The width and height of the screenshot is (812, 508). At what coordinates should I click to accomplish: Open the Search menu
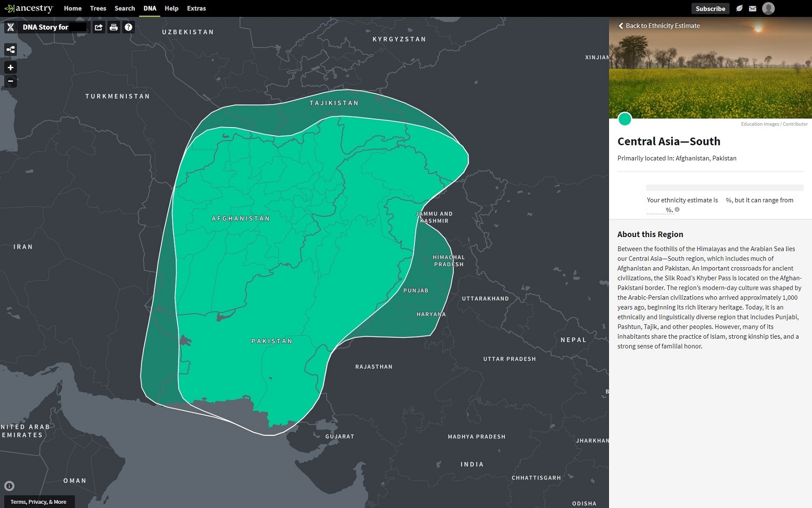[125, 8]
